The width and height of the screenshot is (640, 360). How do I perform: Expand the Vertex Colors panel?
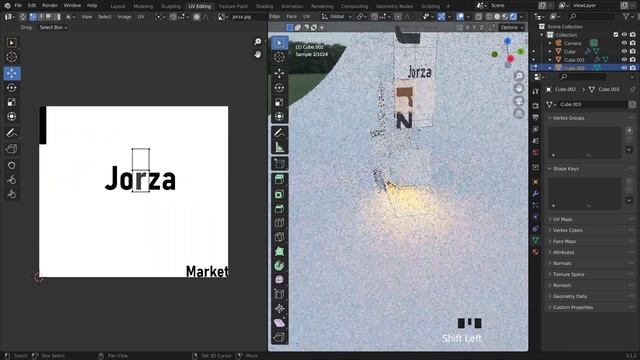[x=590, y=230]
